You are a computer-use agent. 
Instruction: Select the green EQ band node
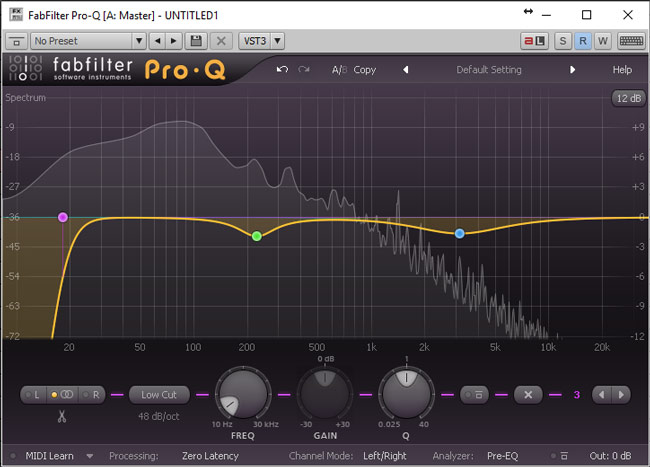(257, 236)
